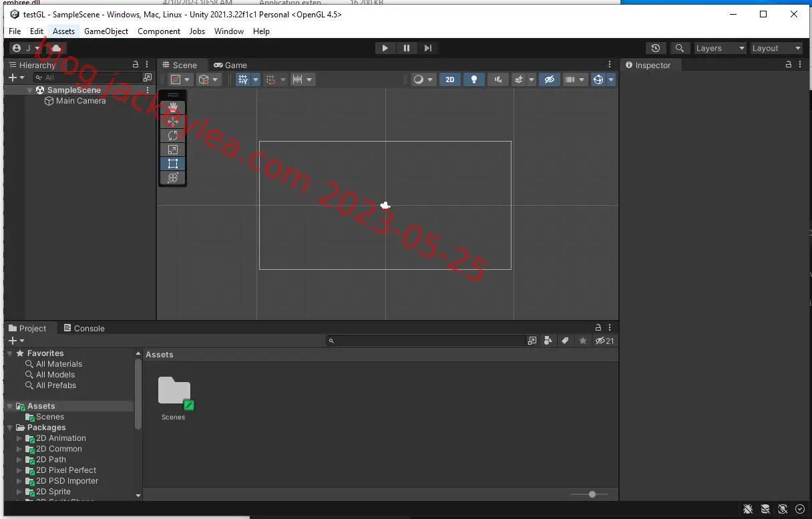Click Search by Type icon in Project
Image resolution: width=812 pixels, height=519 pixels.
tap(548, 341)
